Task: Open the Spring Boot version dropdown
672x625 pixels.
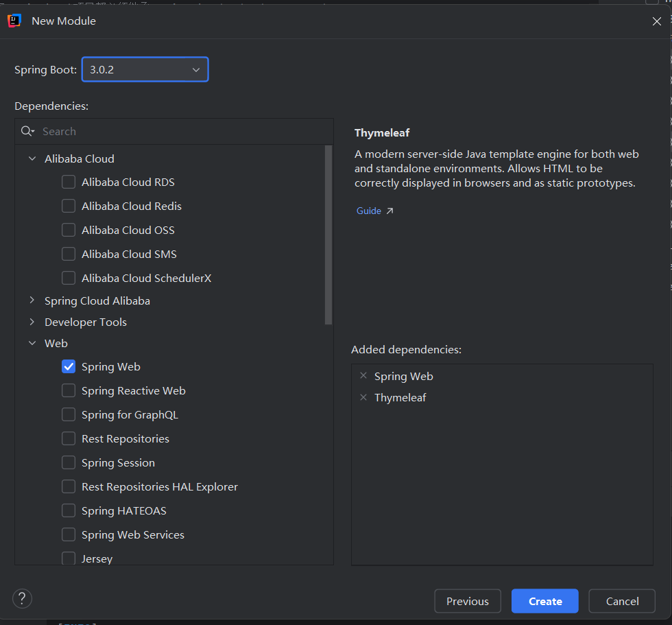Action: pyautogui.click(x=145, y=69)
